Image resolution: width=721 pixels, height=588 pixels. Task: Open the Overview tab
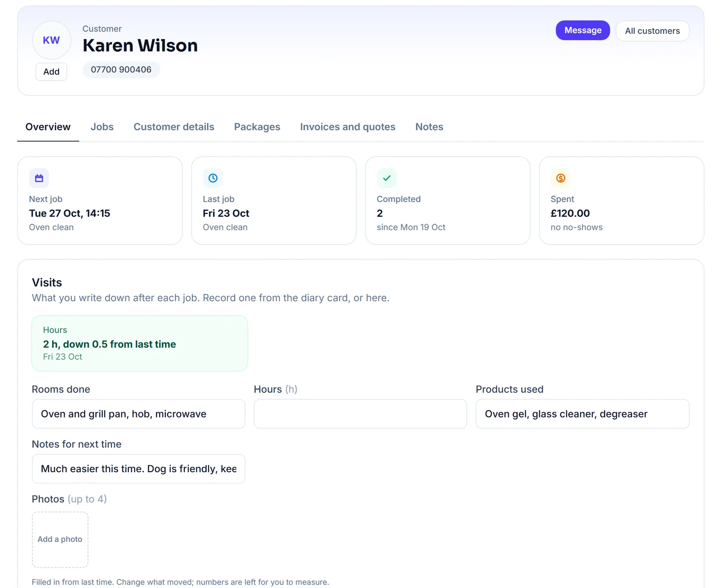tap(48, 127)
